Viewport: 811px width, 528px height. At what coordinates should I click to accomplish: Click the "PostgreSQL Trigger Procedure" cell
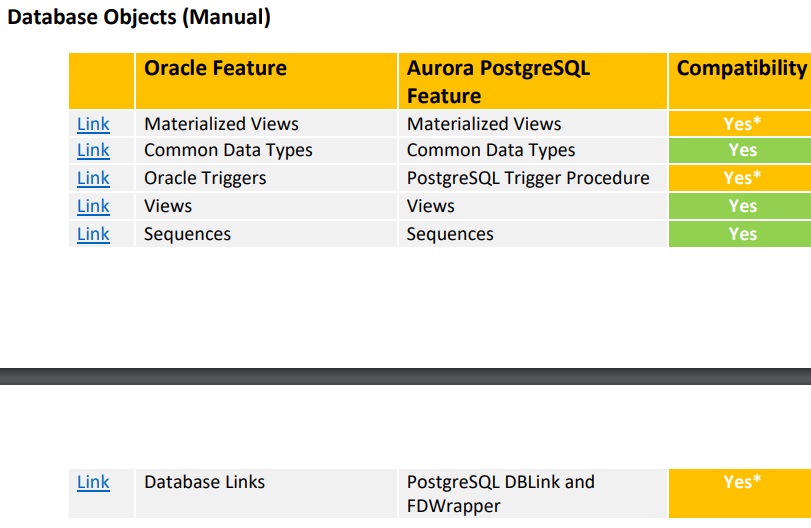[528, 178]
